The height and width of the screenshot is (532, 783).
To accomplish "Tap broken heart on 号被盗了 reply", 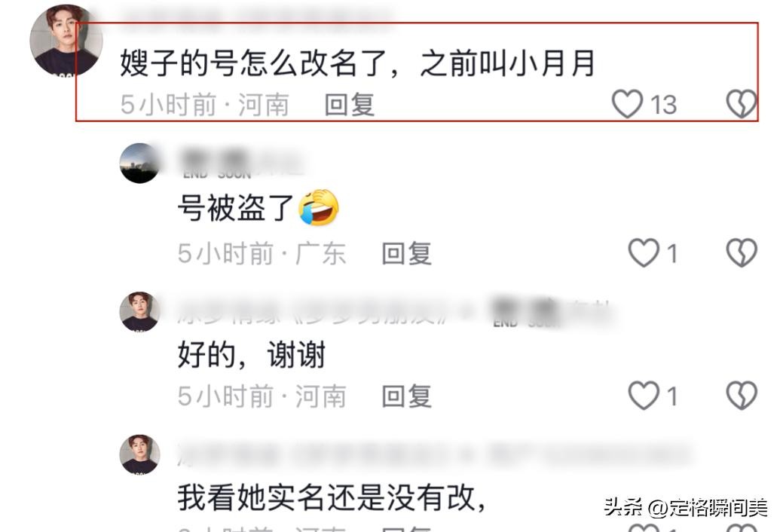I will (x=741, y=252).
